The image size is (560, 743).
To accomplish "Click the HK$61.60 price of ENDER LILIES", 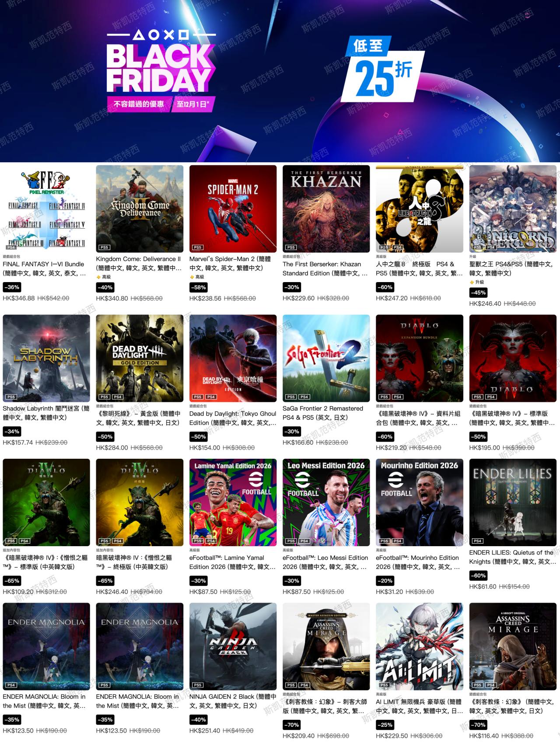I will [483, 586].
